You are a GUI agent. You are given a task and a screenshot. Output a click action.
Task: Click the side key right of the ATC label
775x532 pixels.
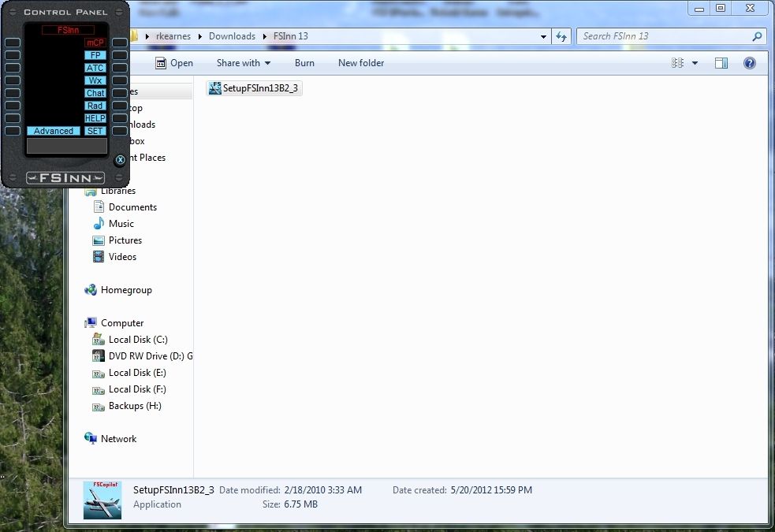(x=120, y=68)
